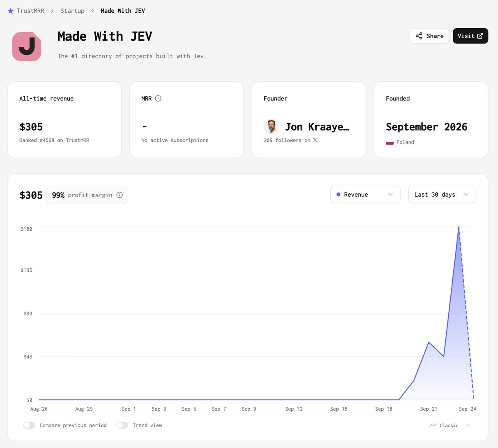The image size is (498, 448).
Task: Click the Sep 12 axis label
Action: [x=294, y=409]
